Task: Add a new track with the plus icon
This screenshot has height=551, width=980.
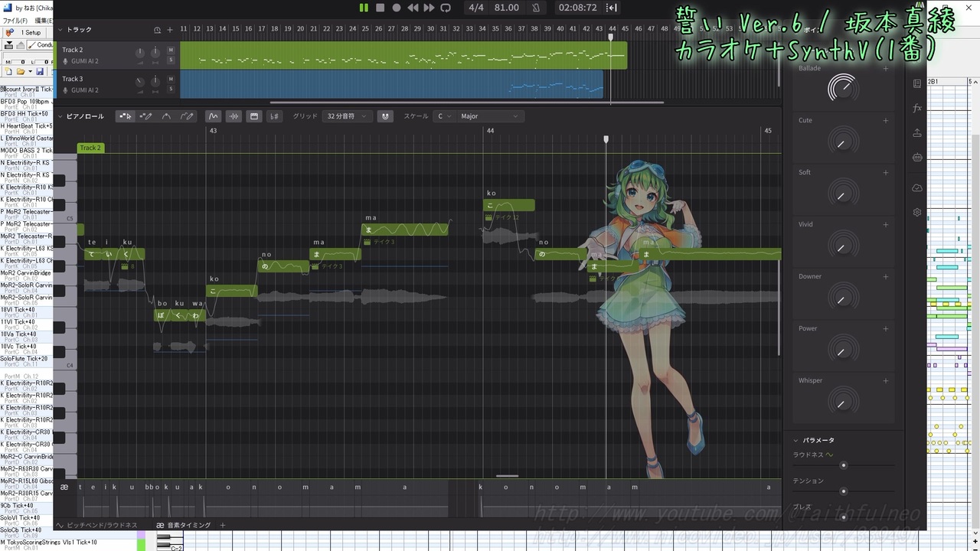Action: tap(170, 30)
